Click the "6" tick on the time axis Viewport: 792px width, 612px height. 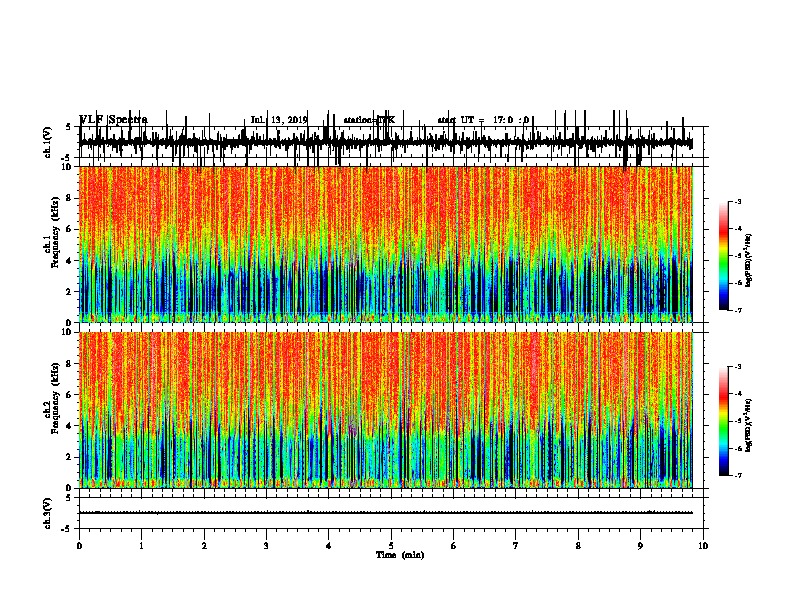(453, 546)
